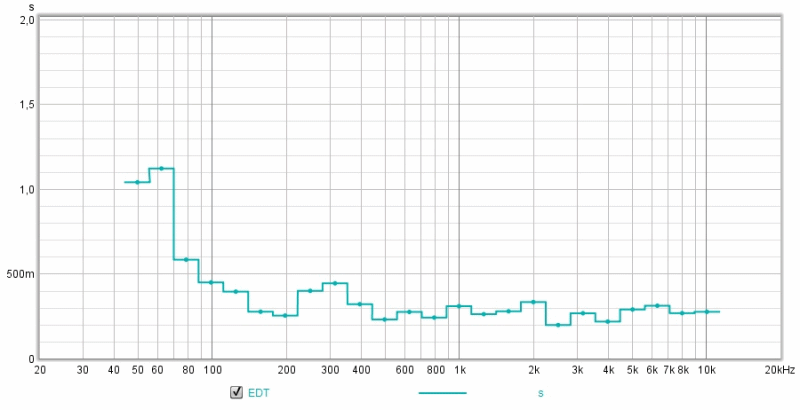Image resolution: width=800 pixels, height=410 pixels.
Task: Click the 20 frequency axis label
Action: [40, 370]
